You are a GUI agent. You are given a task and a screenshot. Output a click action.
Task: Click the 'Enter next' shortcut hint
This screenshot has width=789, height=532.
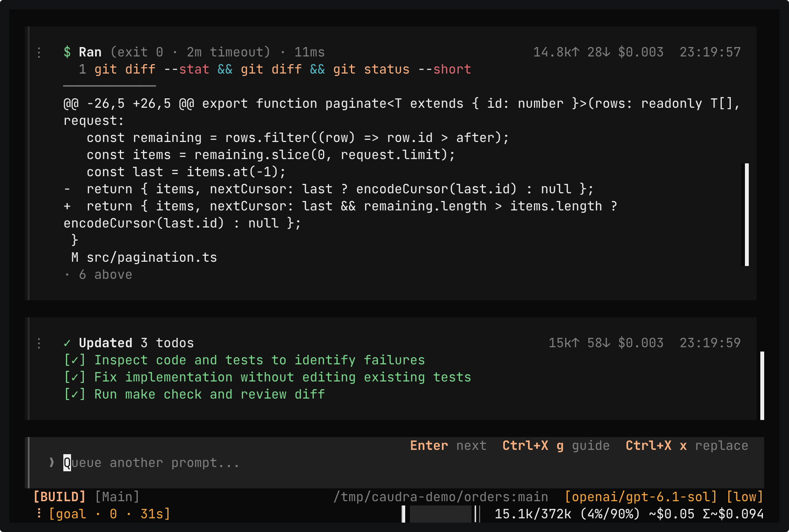point(448,446)
